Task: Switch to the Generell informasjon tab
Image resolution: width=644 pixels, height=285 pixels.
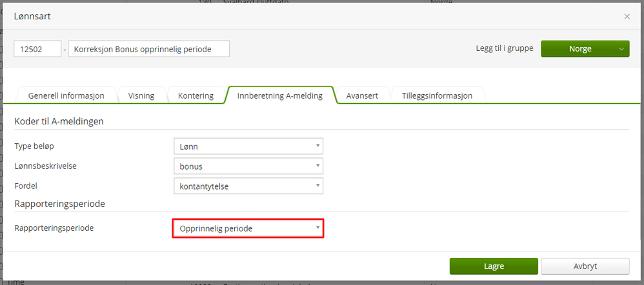Action: click(x=66, y=95)
